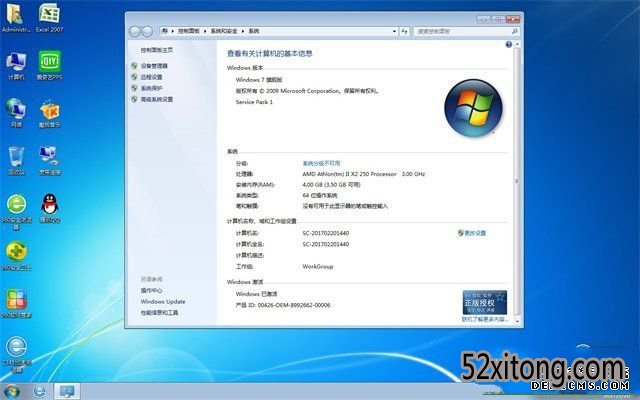Select the 系统 breadcrumb item
The width and height of the screenshot is (640, 400).
pos(253,31)
